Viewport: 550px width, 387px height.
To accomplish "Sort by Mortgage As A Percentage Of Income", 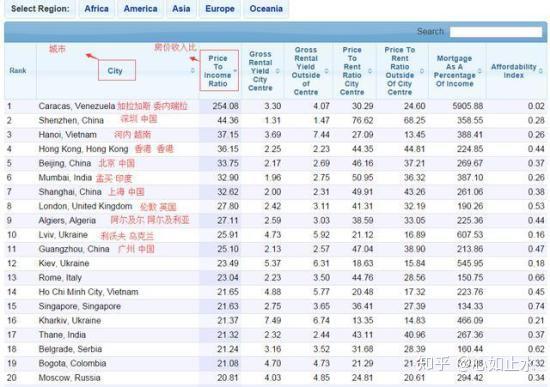I will (x=480, y=71).
